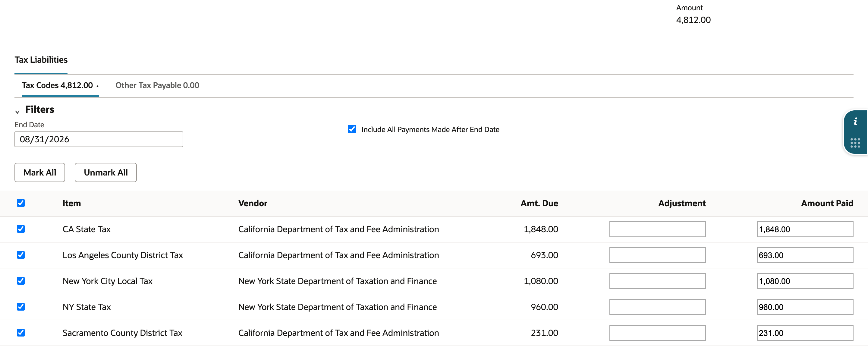Click Amount Paid field showing 1,080.00
This screenshot has width=868, height=351.
(805, 281)
